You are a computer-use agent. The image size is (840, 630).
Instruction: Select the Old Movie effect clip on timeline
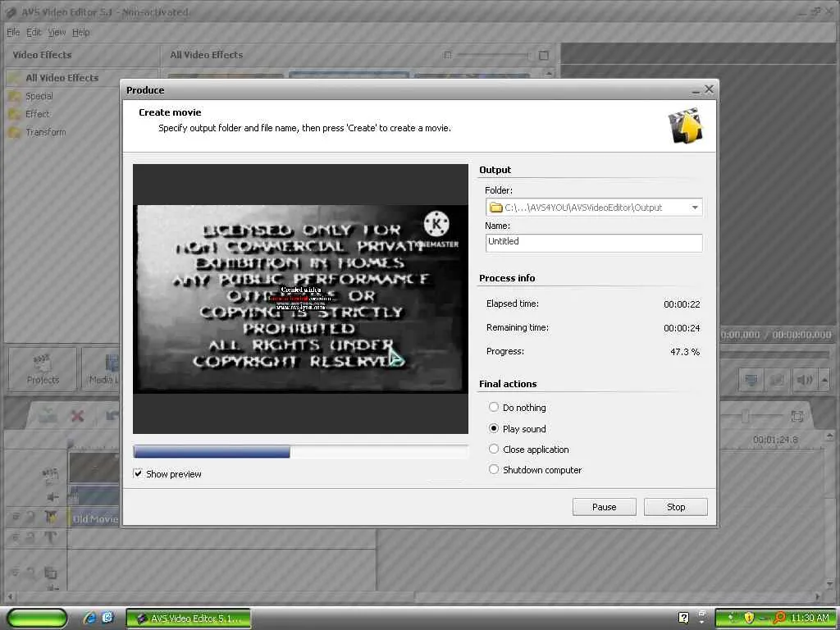(94, 518)
